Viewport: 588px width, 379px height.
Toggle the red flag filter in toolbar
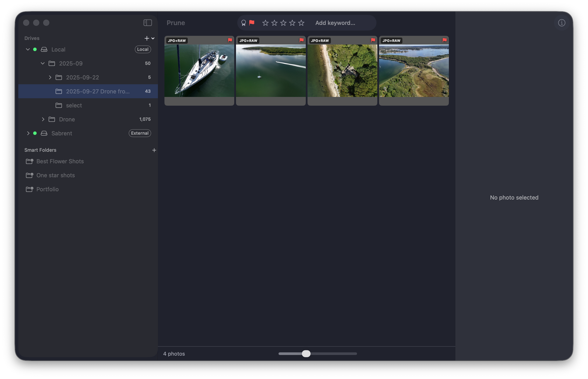click(x=251, y=23)
